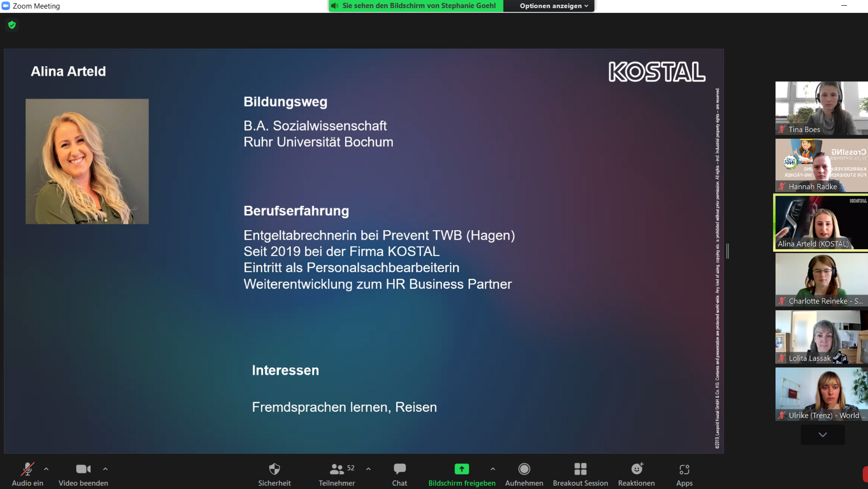Open the Sicherheit shield icon

coord(274,469)
